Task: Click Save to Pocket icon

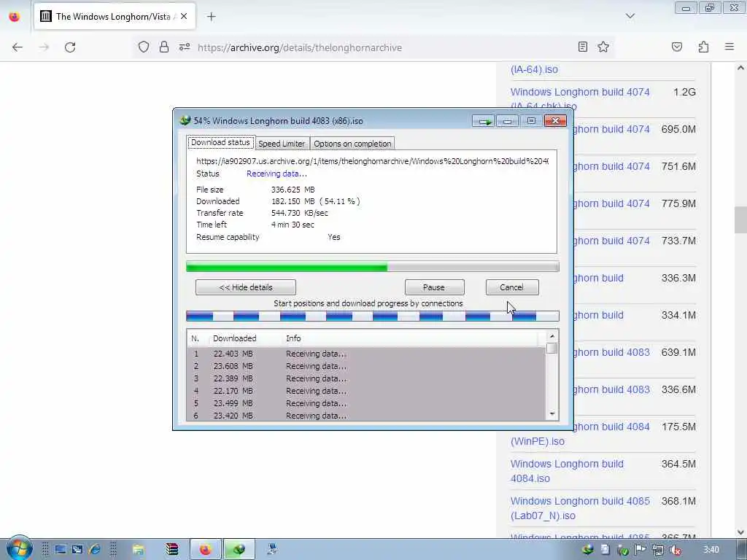Action: point(677,47)
